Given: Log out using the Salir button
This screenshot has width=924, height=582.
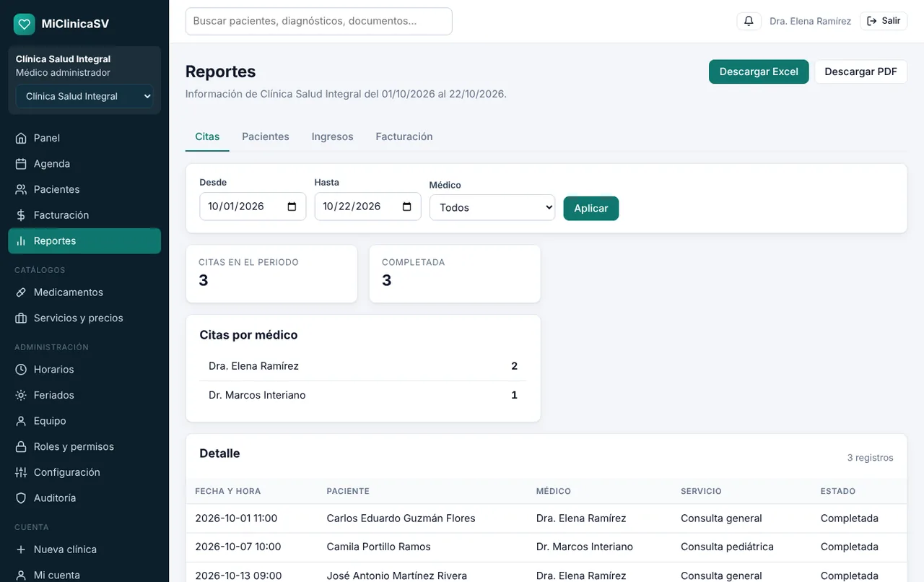Looking at the screenshot, I should point(884,21).
